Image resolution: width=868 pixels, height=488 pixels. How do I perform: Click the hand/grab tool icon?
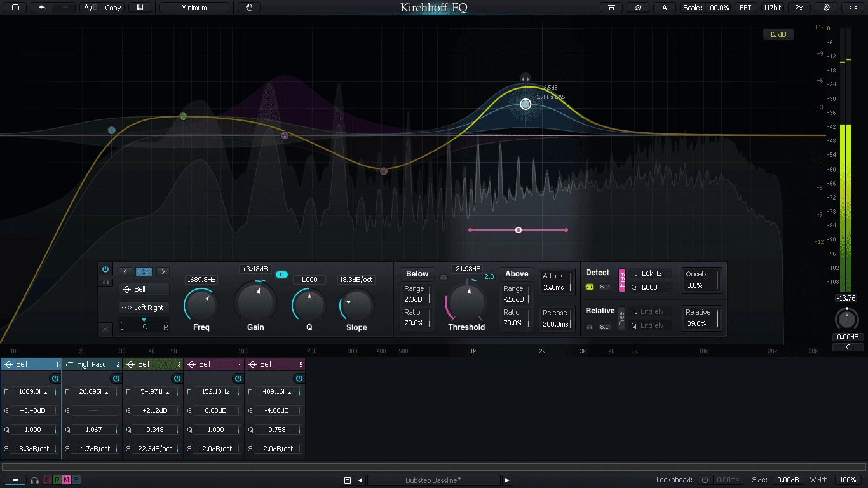(x=250, y=8)
